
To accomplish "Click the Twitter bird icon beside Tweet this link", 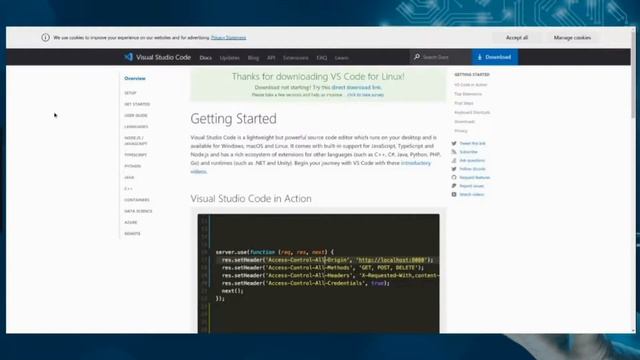I will 454,143.
